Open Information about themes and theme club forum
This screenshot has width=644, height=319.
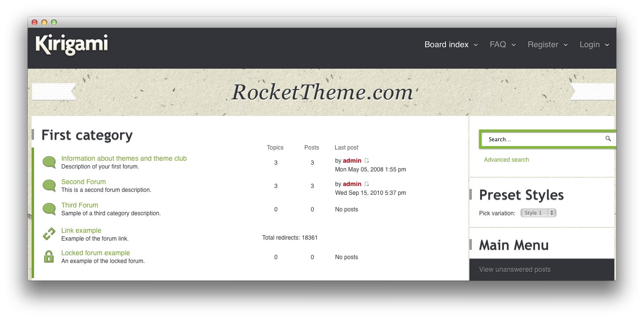[124, 158]
